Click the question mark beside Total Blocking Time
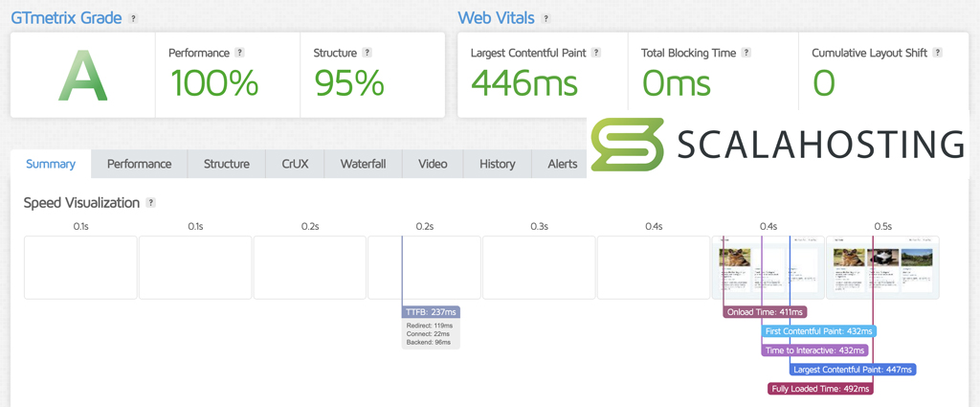Viewport: 980px width, 407px height. [746, 53]
